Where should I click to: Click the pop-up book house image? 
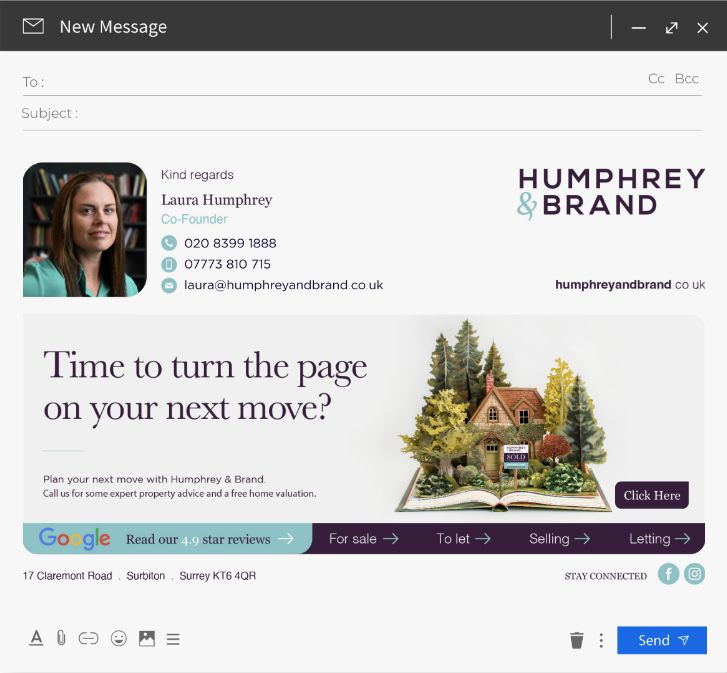click(x=503, y=415)
